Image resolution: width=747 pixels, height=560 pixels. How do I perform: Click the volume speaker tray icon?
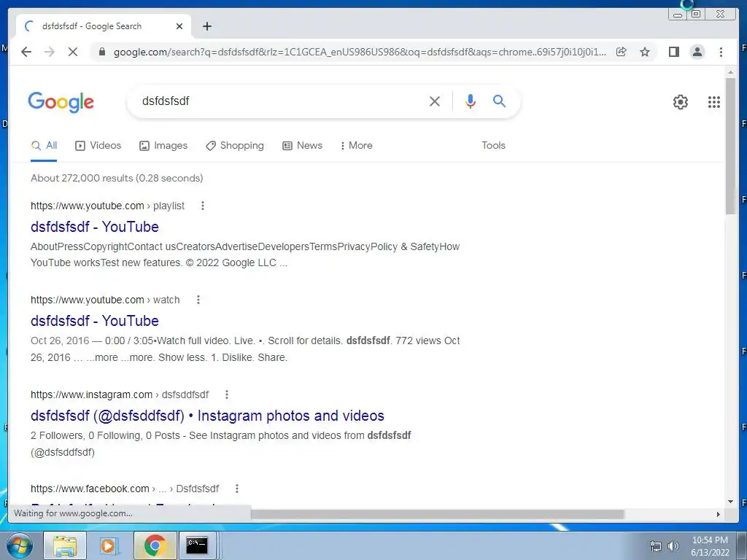(673, 546)
